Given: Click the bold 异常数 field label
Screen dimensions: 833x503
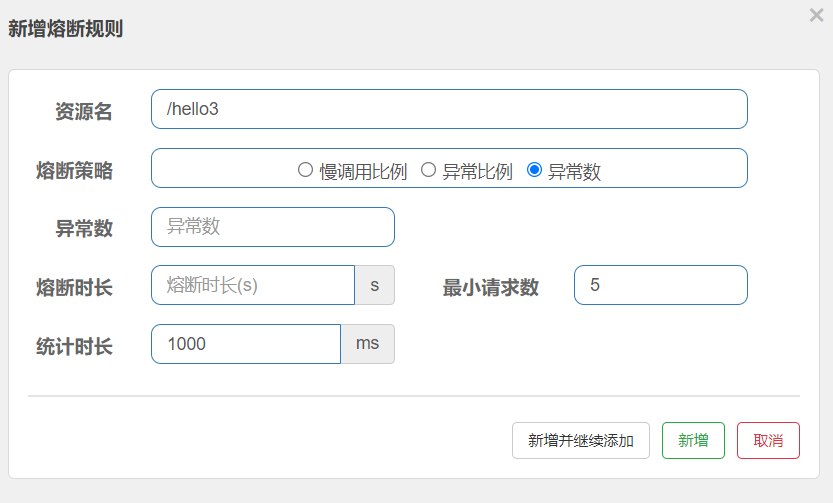Looking at the screenshot, I should tap(84, 229).
